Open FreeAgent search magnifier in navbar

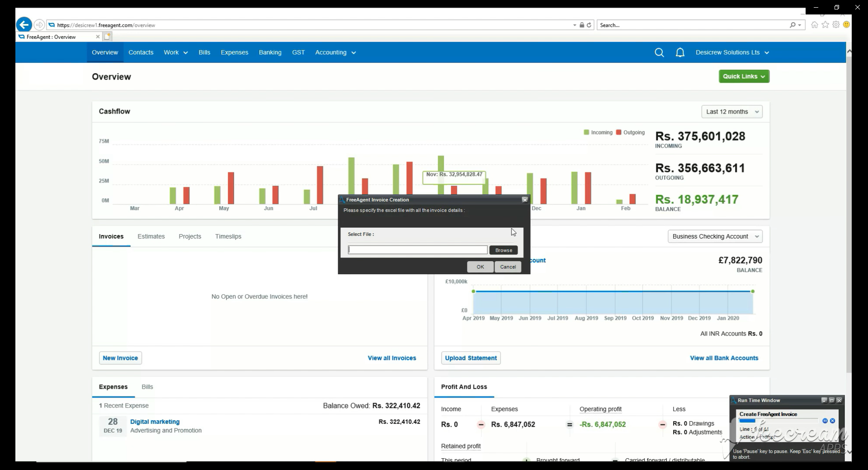tap(659, 52)
